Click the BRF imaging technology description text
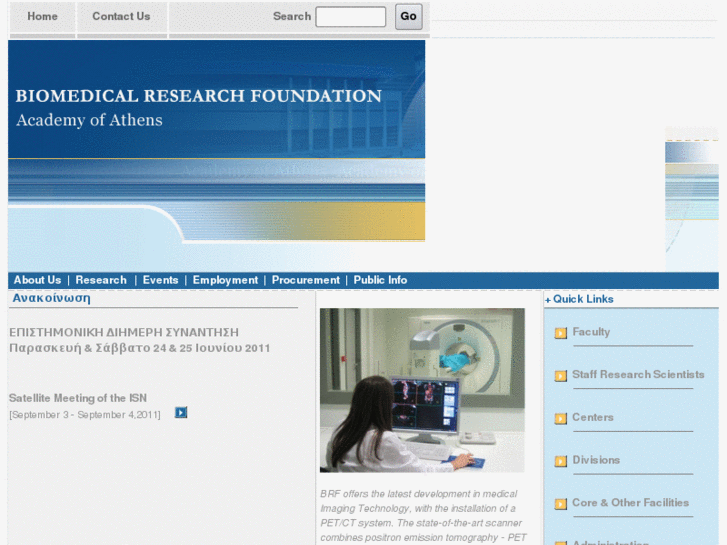The width and height of the screenshot is (727, 545). (423, 516)
